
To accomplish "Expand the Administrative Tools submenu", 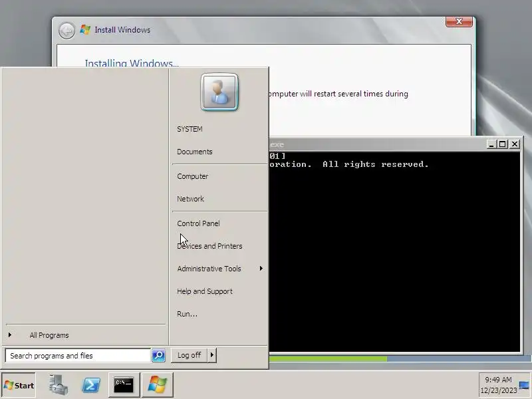I will point(220,269).
